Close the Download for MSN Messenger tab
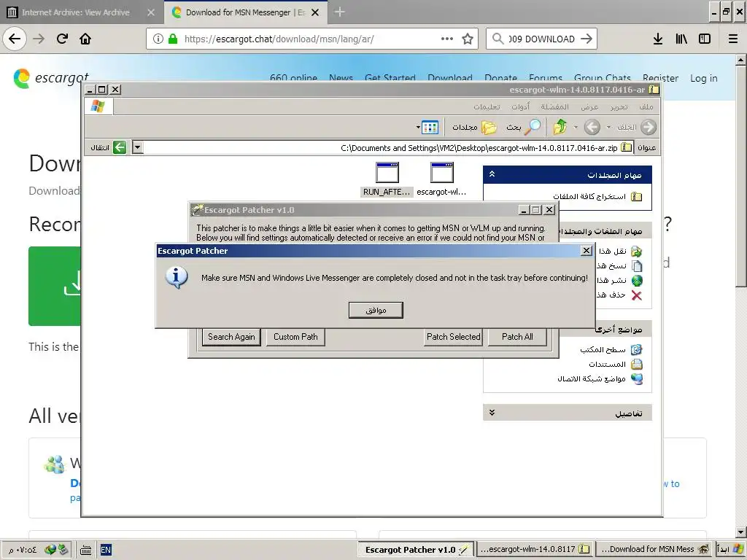Image resolution: width=747 pixels, height=560 pixels. pos(315,12)
